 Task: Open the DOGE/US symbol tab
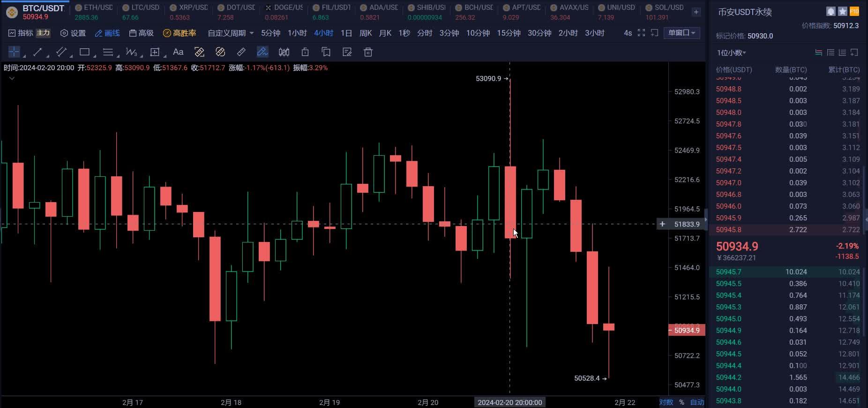[284, 12]
